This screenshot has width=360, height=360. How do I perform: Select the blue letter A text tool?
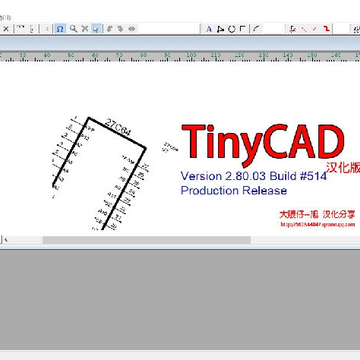209,29
